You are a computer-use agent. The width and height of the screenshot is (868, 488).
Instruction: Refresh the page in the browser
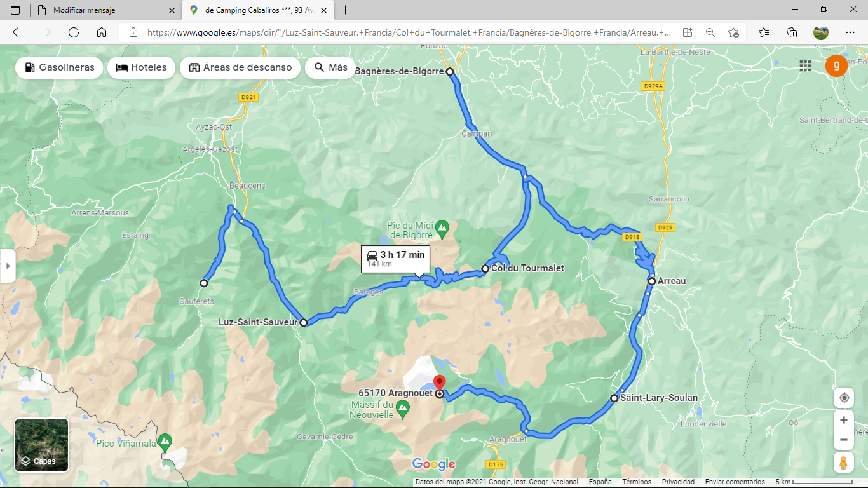(x=74, y=32)
